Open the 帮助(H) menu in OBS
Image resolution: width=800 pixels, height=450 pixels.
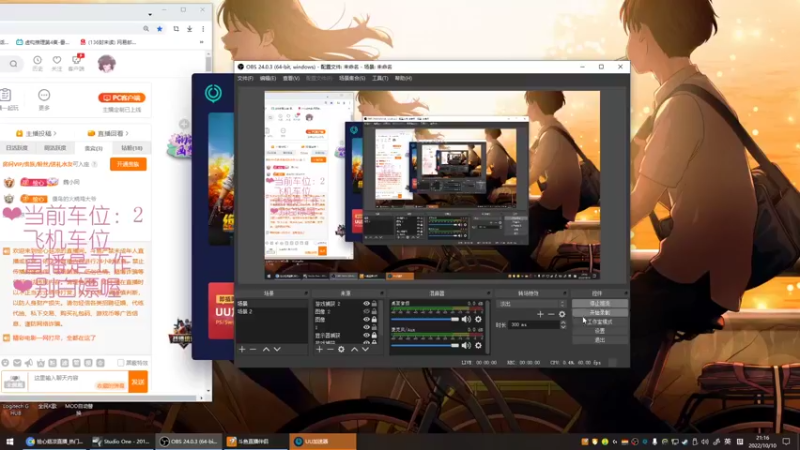403,79
